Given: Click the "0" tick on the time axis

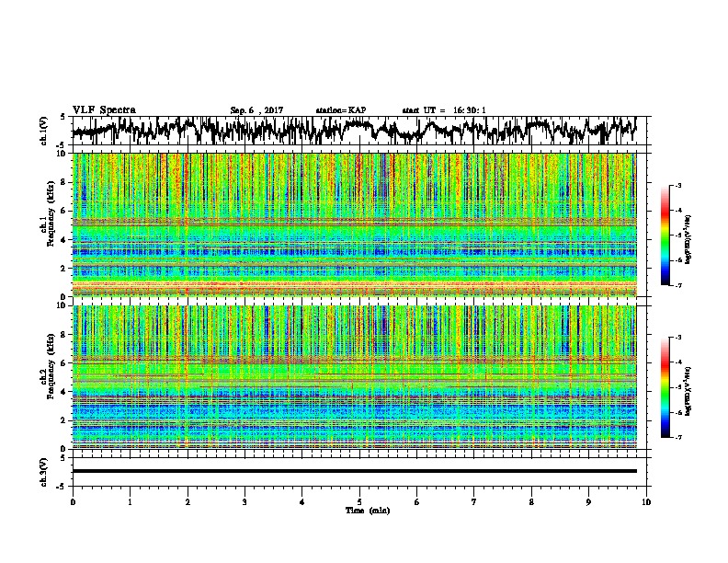Looking at the screenshot, I should (73, 502).
